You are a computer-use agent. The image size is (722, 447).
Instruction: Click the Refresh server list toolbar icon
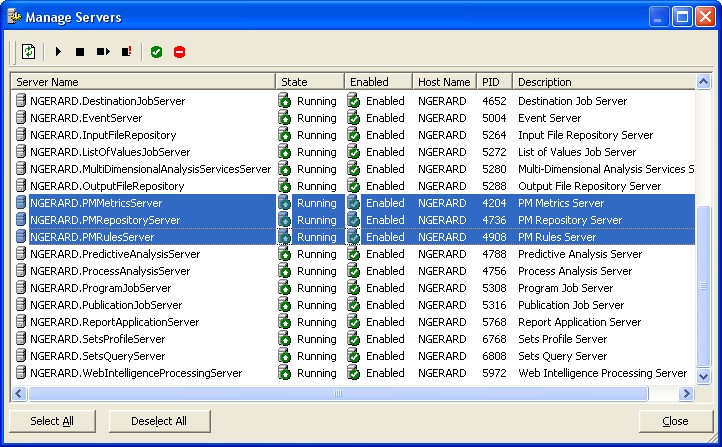[28, 51]
